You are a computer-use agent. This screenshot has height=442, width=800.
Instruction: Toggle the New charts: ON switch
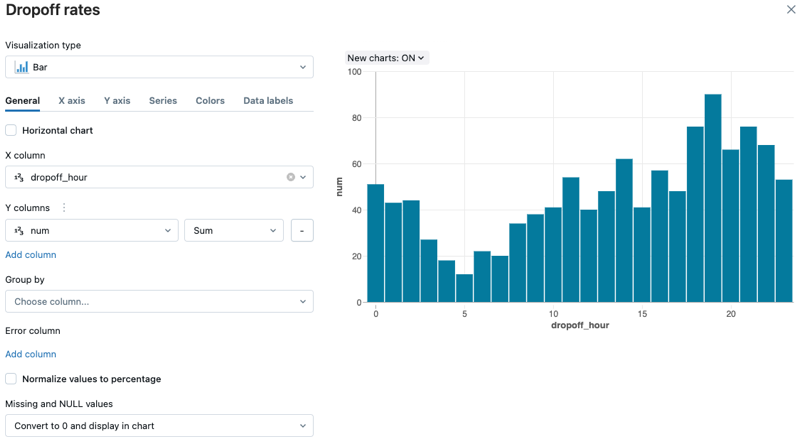[386, 58]
